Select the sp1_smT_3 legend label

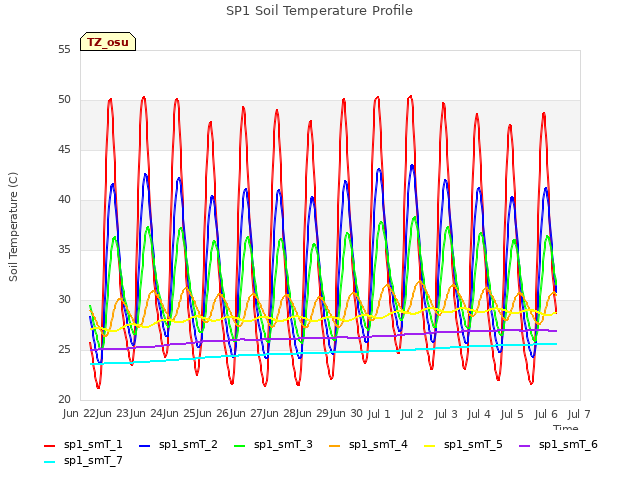(283, 444)
